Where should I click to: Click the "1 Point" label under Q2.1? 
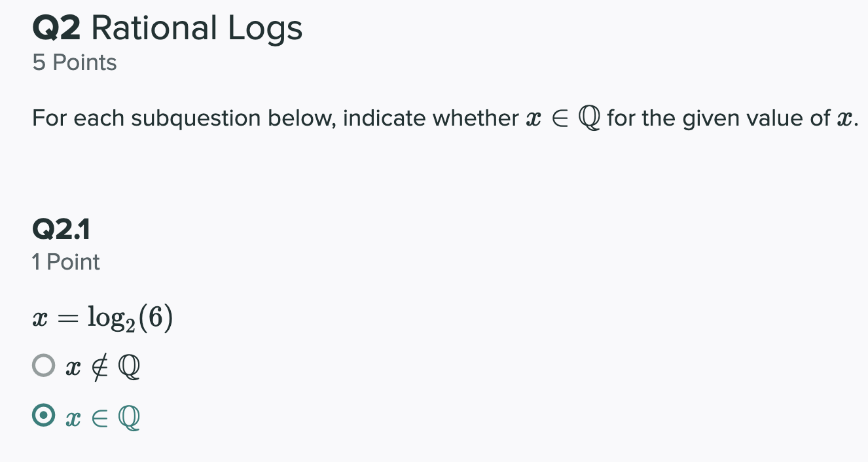(x=65, y=262)
